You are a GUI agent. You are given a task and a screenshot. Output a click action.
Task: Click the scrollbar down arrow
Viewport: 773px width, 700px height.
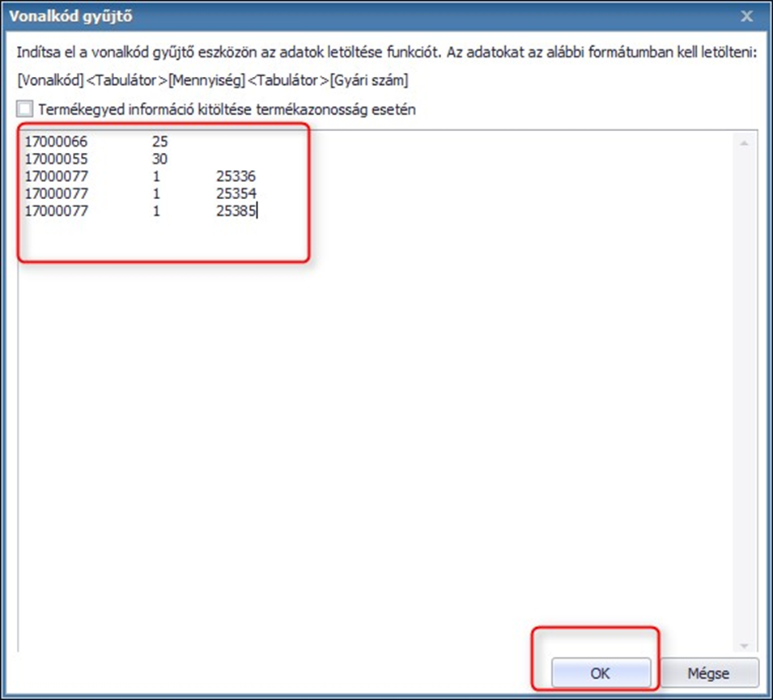pyautogui.click(x=744, y=645)
